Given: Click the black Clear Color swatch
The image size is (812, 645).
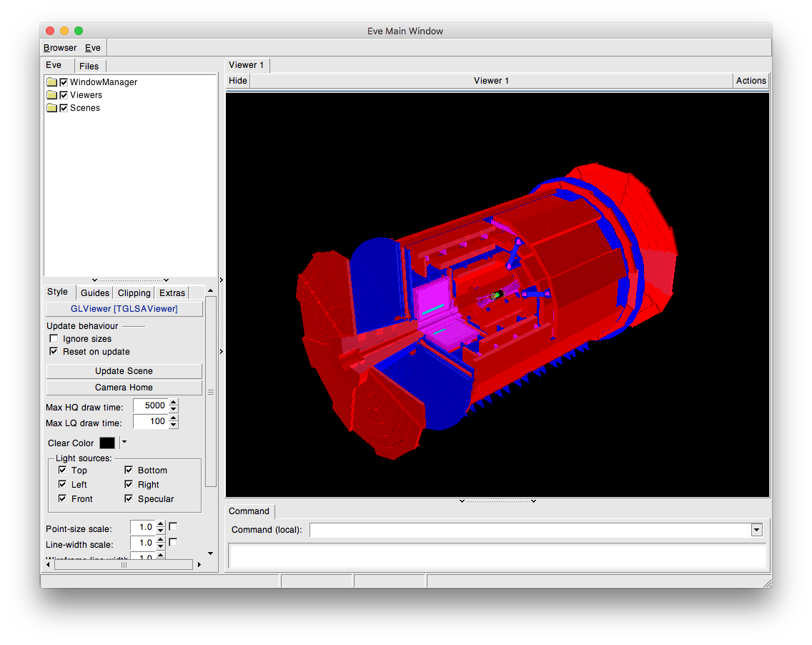Looking at the screenshot, I should coord(107,443).
